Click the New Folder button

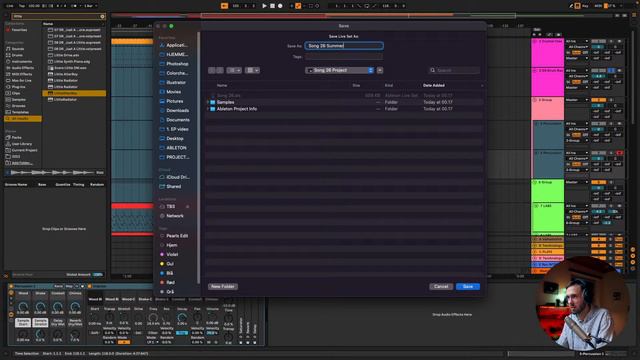click(223, 287)
